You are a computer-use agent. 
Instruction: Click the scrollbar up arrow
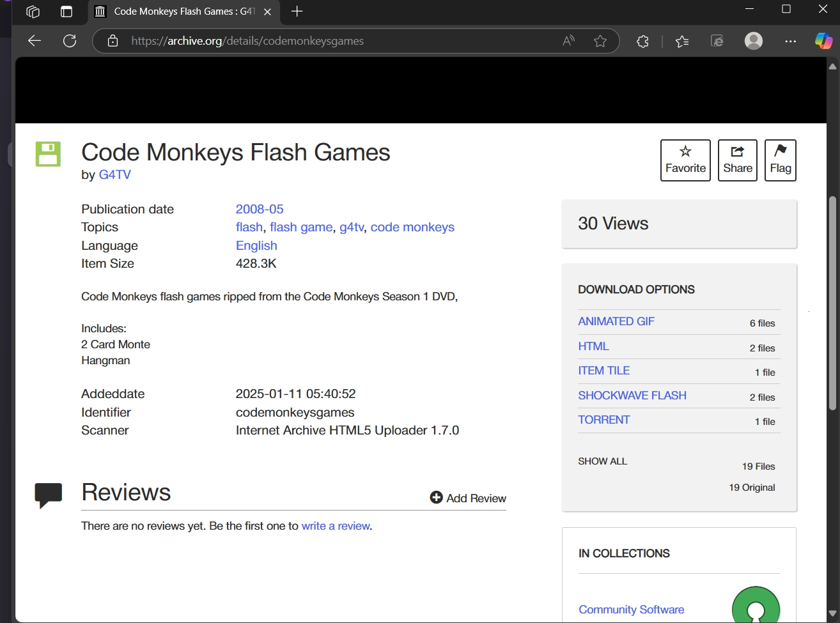tap(832, 66)
